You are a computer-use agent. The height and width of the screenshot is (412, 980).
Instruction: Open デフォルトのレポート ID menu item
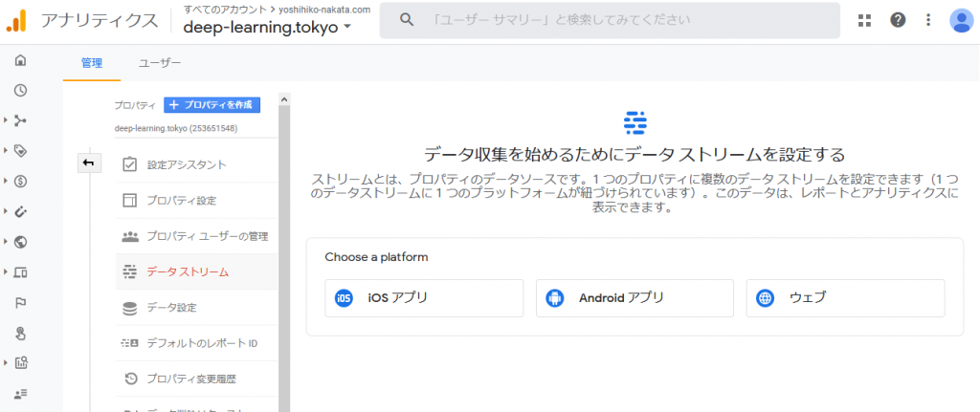(x=196, y=343)
